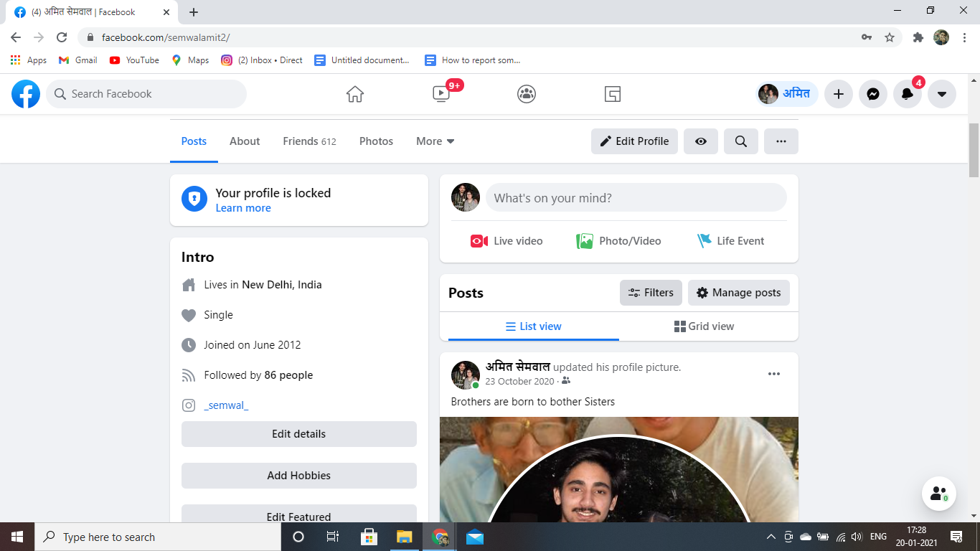This screenshot has height=551, width=980.
Task: Open the Friends 612 tab
Action: click(x=309, y=141)
